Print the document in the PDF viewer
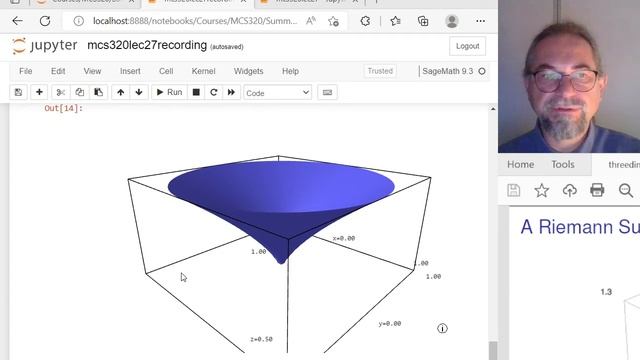Viewport: 640px width, 360px height. coord(597,190)
